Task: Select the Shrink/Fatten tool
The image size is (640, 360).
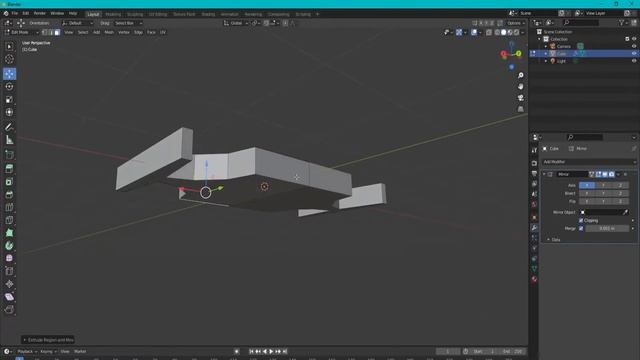Action: 9,284
